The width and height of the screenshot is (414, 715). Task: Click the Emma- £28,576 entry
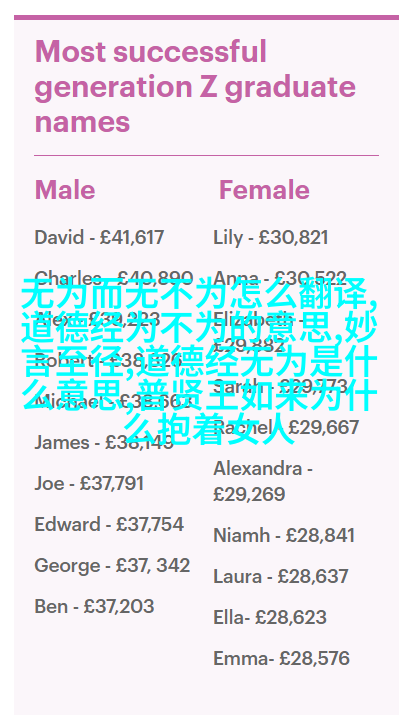pyautogui.click(x=281, y=658)
